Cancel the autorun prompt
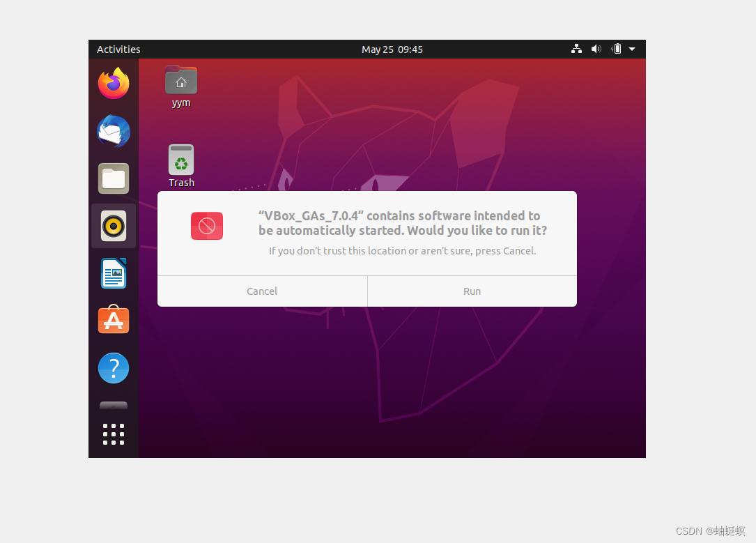This screenshot has height=543, width=756. (262, 291)
